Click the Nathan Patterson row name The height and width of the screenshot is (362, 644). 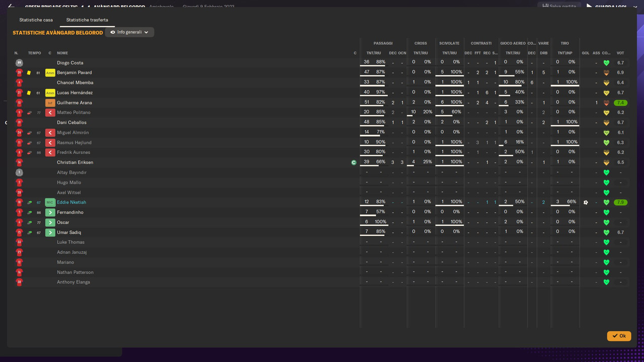pos(75,273)
